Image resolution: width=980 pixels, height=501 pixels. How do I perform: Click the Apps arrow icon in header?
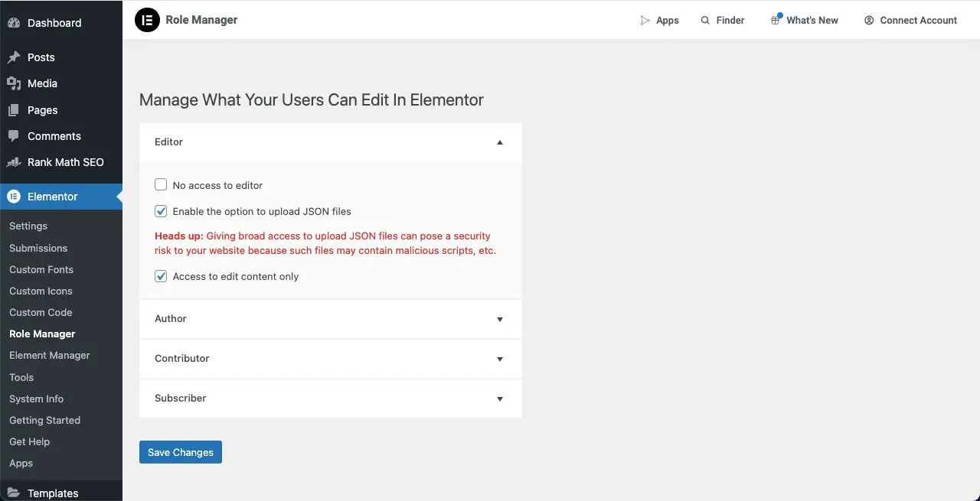[x=645, y=21]
